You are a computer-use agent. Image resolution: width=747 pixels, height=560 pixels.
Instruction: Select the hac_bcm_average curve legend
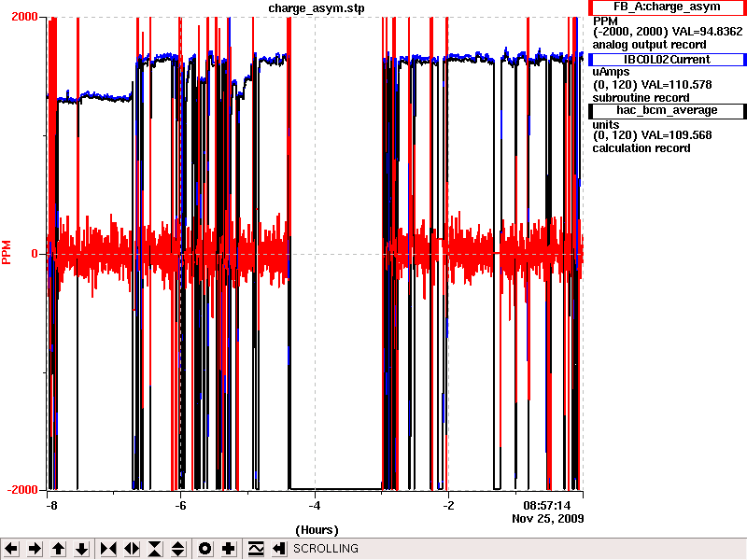[x=667, y=110]
